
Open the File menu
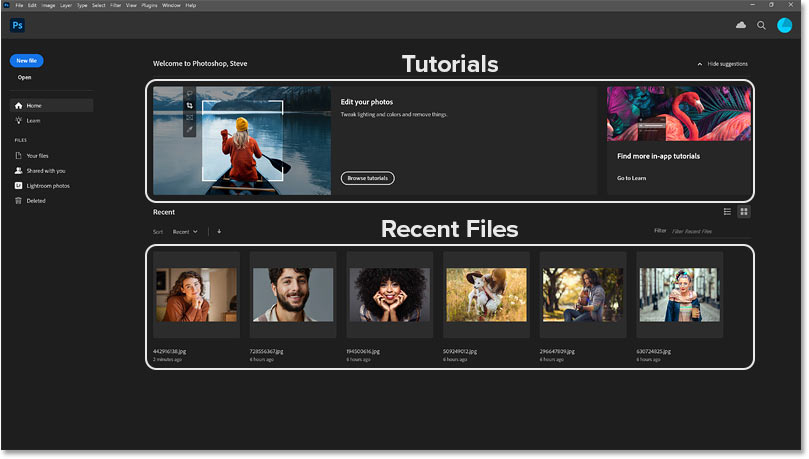pos(19,5)
